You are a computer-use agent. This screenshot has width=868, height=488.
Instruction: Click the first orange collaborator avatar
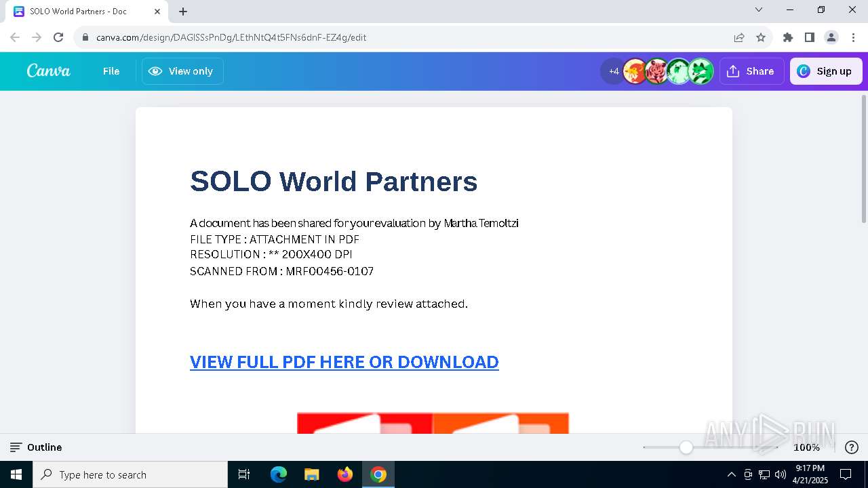pyautogui.click(x=635, y=71)
